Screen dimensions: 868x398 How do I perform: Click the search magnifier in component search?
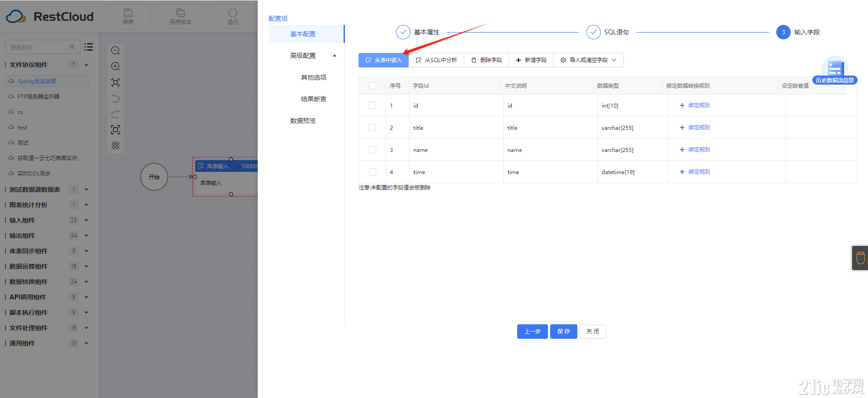click(x=72, y=47)
